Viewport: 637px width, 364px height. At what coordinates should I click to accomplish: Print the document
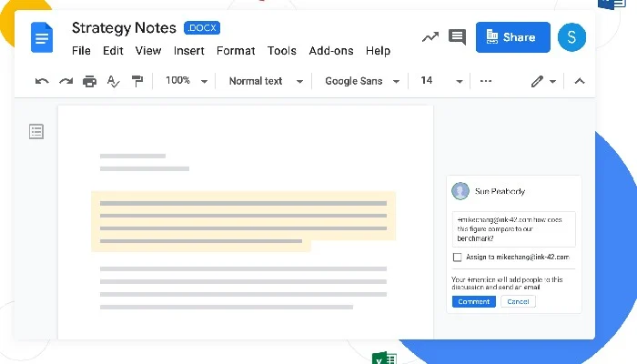tap(89, 82)
